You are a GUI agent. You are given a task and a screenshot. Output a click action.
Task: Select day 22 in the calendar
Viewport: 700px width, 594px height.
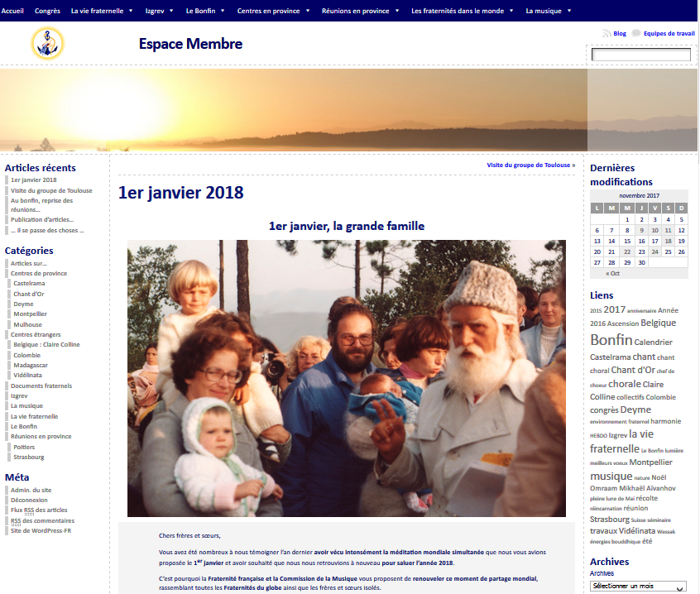626,251
